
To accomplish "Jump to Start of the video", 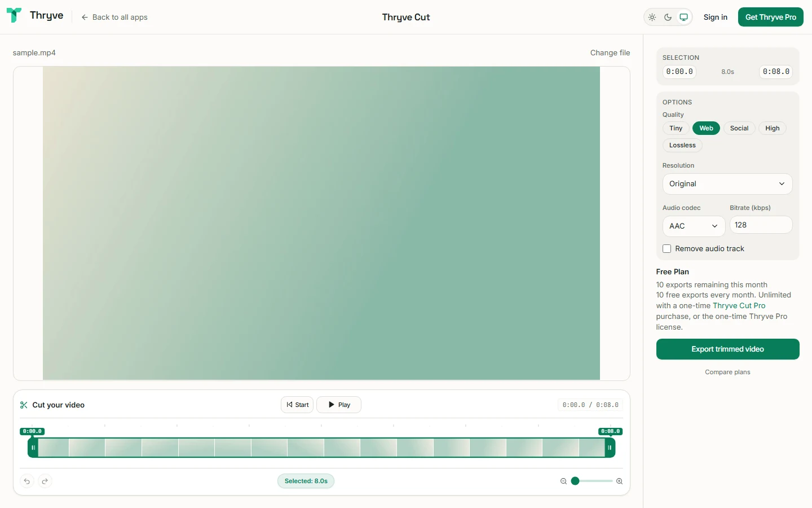I will click(297, 405).
